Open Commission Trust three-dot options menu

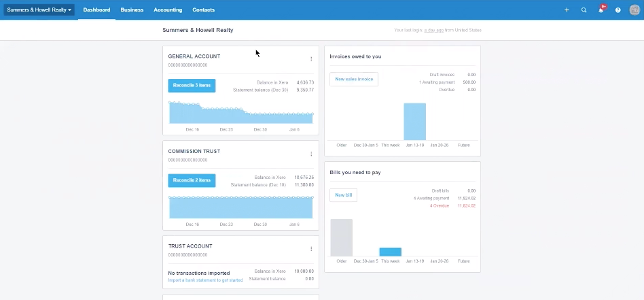(x=311, y=154)
